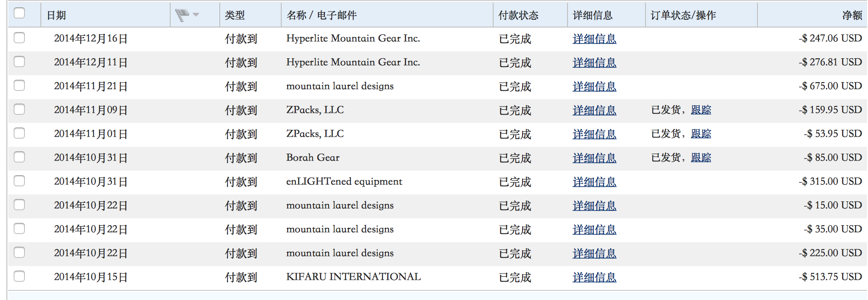Click the 付款状态 column header
Viewport: 868px width, 300px height.
pyautogui.click(x=518, y=16)
